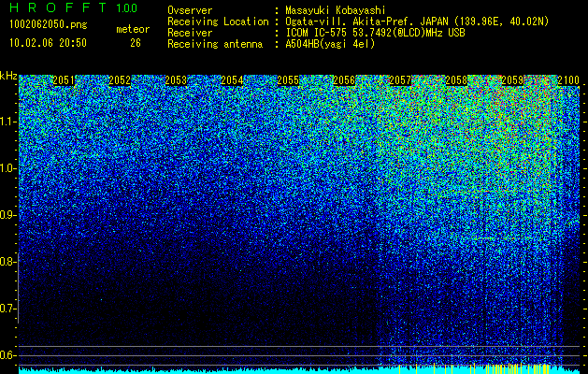Image resolution: width=588 pixels, height=374 pixels.
Task: Click the A504HB(yagi 4el) antenna text
Action: pyautogui.click(x=330, y=44)
